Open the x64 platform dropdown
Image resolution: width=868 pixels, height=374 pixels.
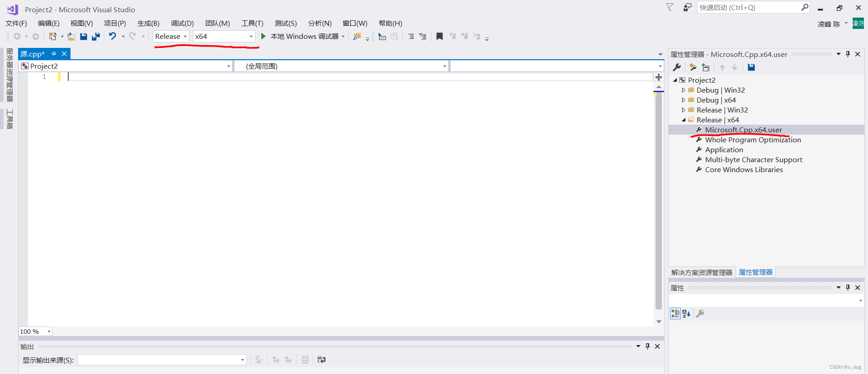224,36
